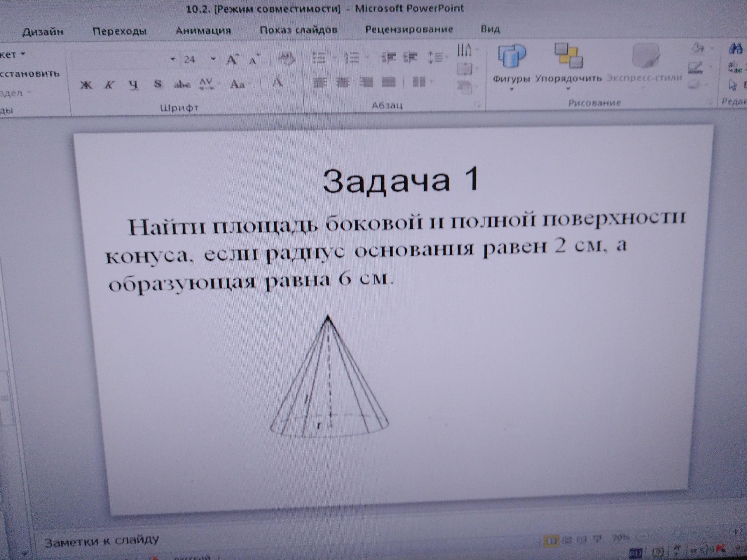Image resolution: width=747 pixels, height=560 pixels.
Task: Toggle italic formatting (К)
Action: coord(109,85)
